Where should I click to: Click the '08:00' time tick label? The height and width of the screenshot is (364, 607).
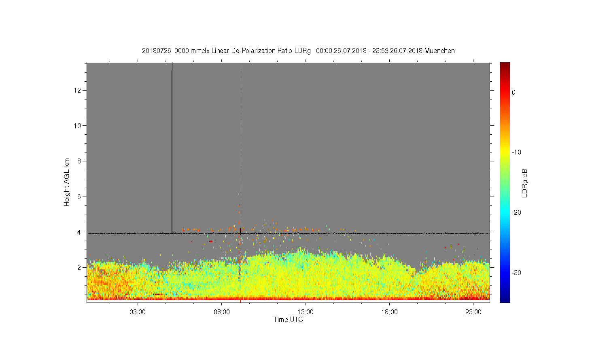[222, 312]
